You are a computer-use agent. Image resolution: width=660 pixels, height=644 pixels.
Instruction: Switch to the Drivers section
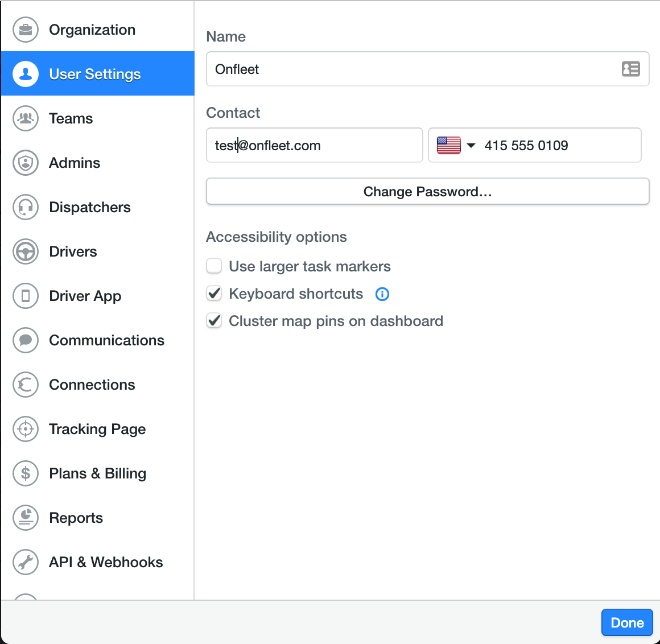[98, 251]
